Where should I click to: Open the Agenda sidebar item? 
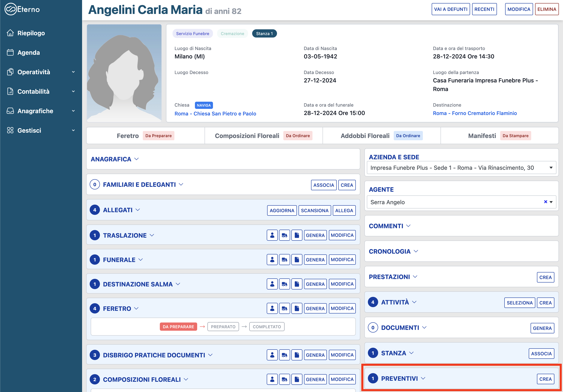click(29, 53)
